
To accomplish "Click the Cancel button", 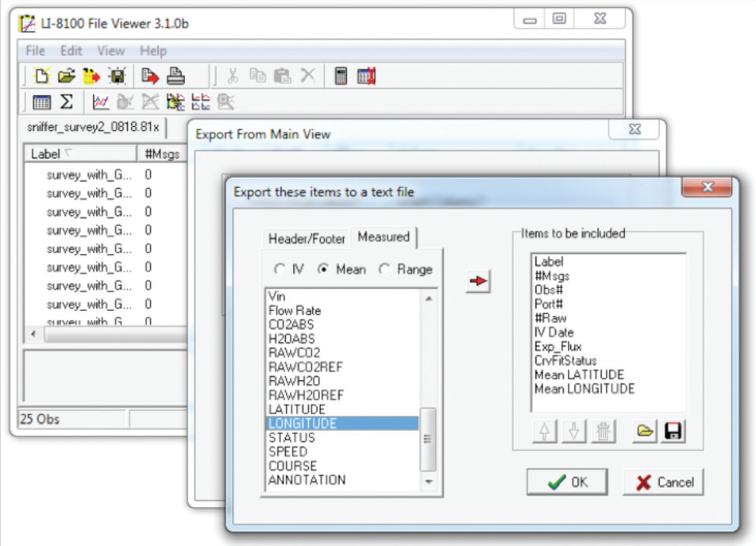I will click(x=663, y=482).
